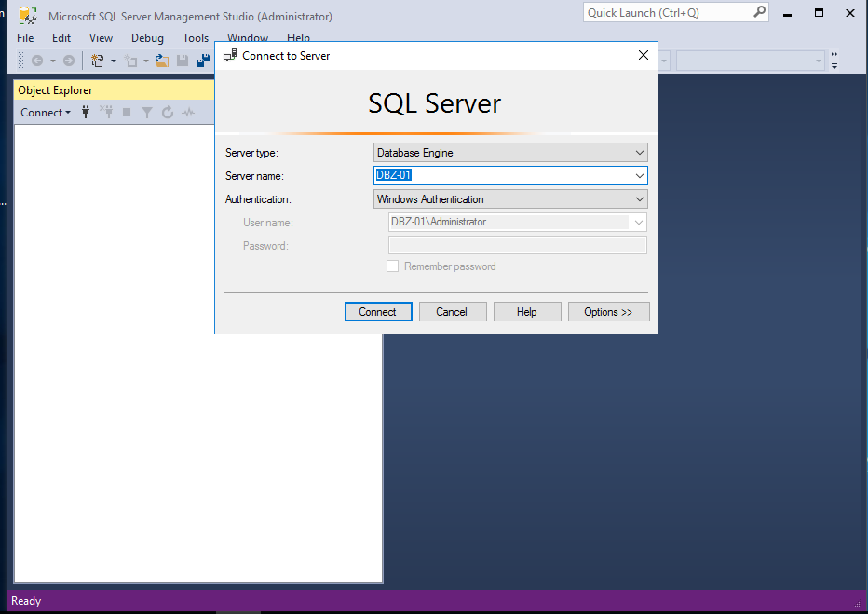Click the New Project toolbar icon
The image size is (868, 614).
[98, 61]
